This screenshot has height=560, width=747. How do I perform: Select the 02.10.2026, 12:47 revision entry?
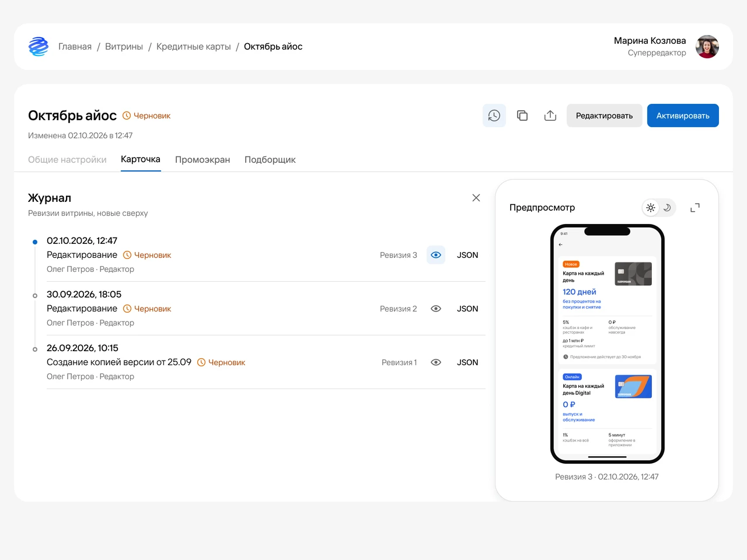[266, 255]
